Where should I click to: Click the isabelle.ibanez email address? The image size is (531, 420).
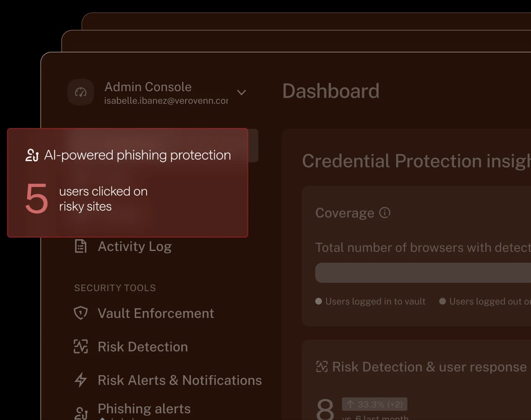point(166,101)
